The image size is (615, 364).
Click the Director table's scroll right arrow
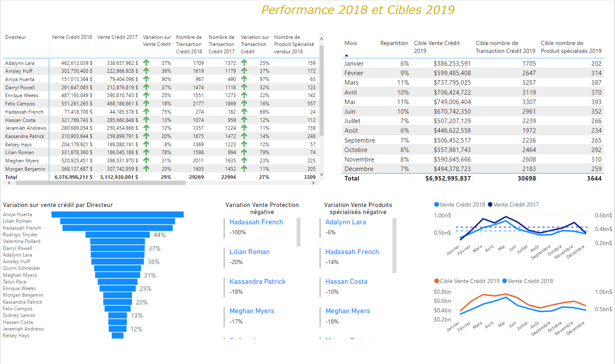click(x=313, y=183)
